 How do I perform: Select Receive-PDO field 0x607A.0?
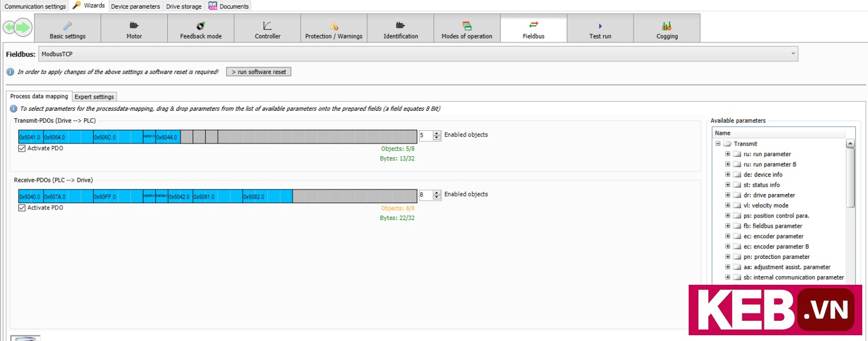pos(68,196)
